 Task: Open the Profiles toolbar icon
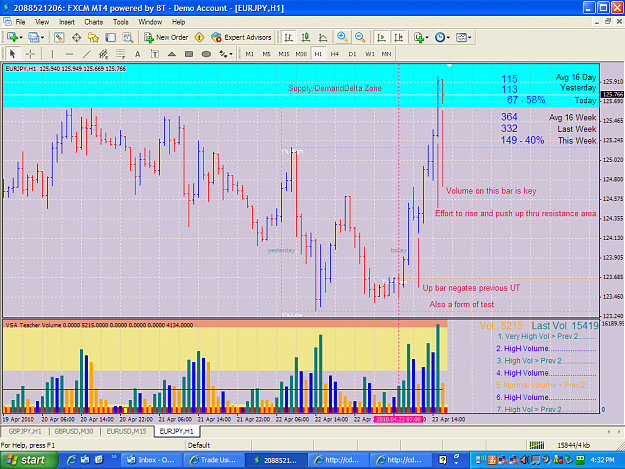coord(33,37)
